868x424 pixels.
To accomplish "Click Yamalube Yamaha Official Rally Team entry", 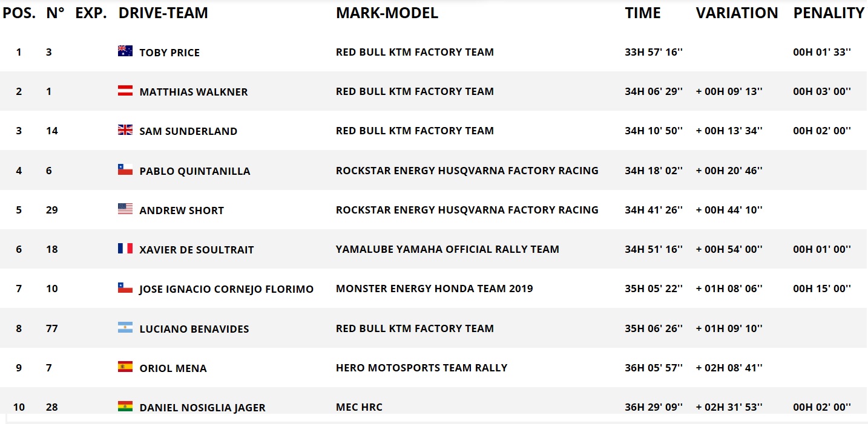I will pos(448,249).
